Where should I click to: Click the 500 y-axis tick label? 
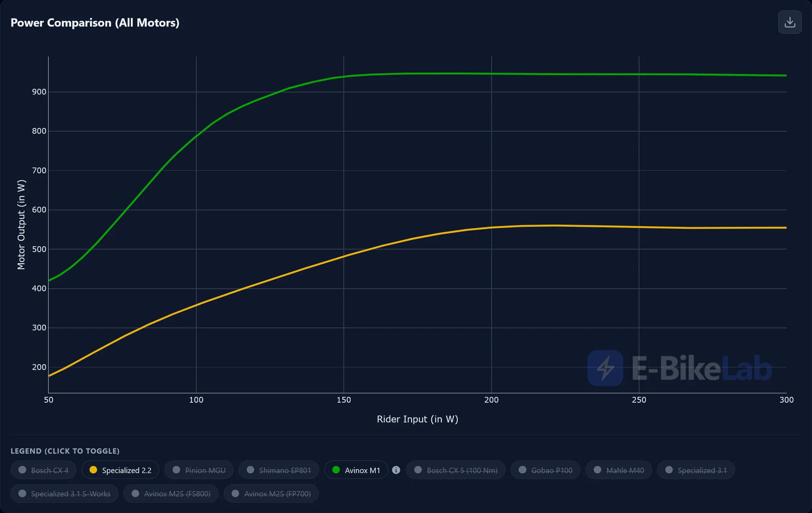[x=39, y=249]
